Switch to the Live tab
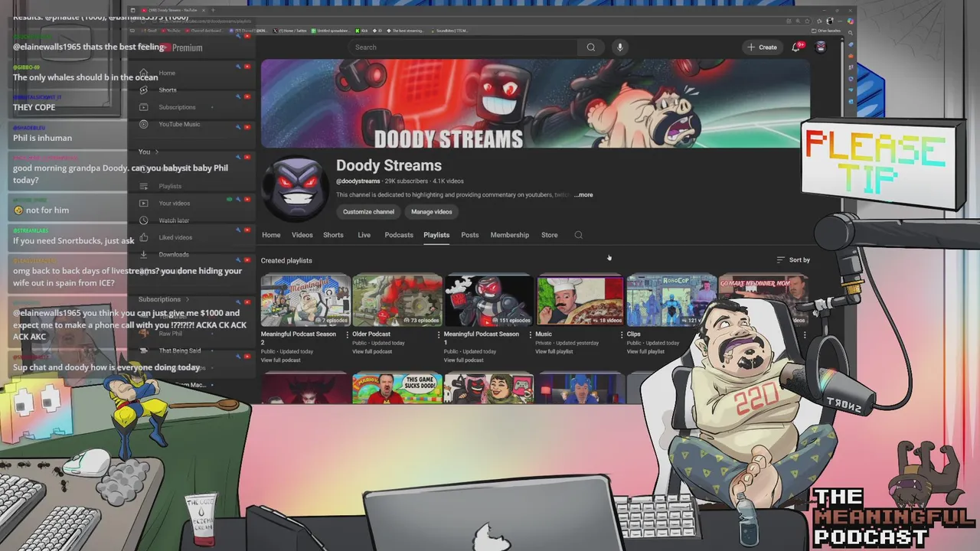 (364, 235)
